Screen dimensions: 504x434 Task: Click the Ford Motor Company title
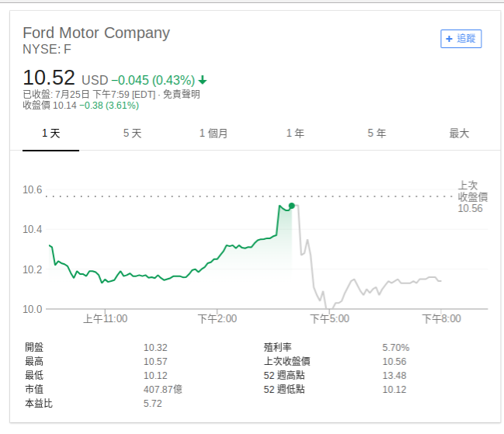click(x=96, y=33)
